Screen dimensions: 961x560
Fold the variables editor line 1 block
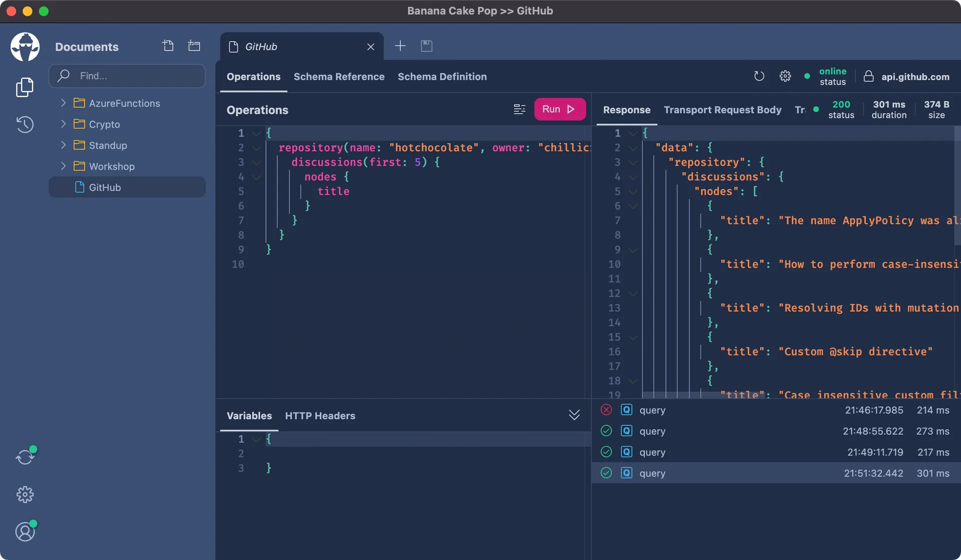[256, 439]
